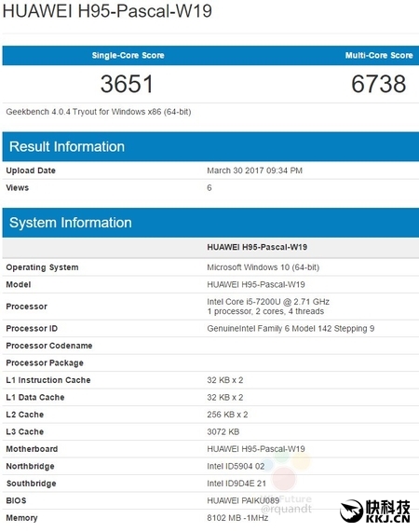The width and height of the screenshot is (419, 532).
Task: Select the Multi-Core Score header
Action: coord(379,55)
